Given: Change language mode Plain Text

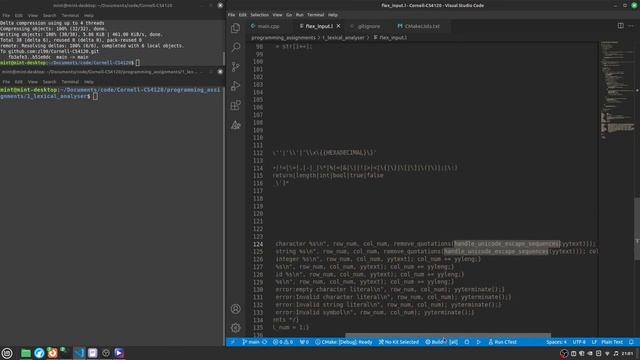Looking at the screenshot, I should click(612, 342).
